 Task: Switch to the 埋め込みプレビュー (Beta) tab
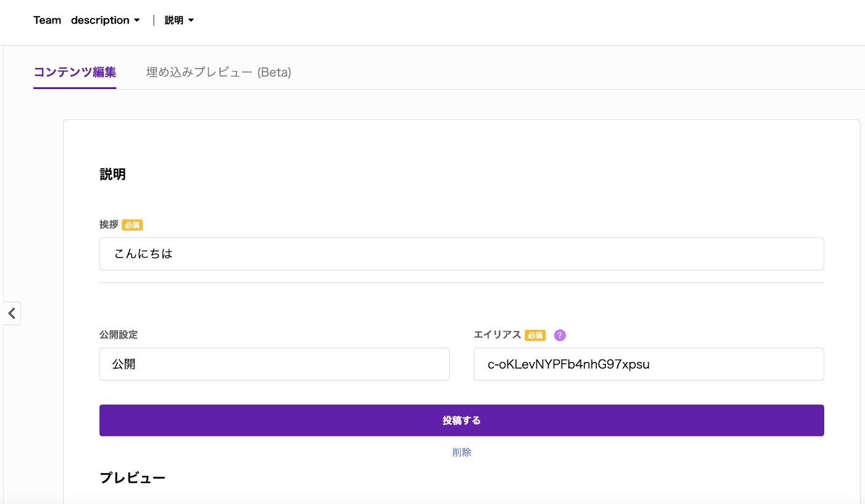click(x=219, y=72)
